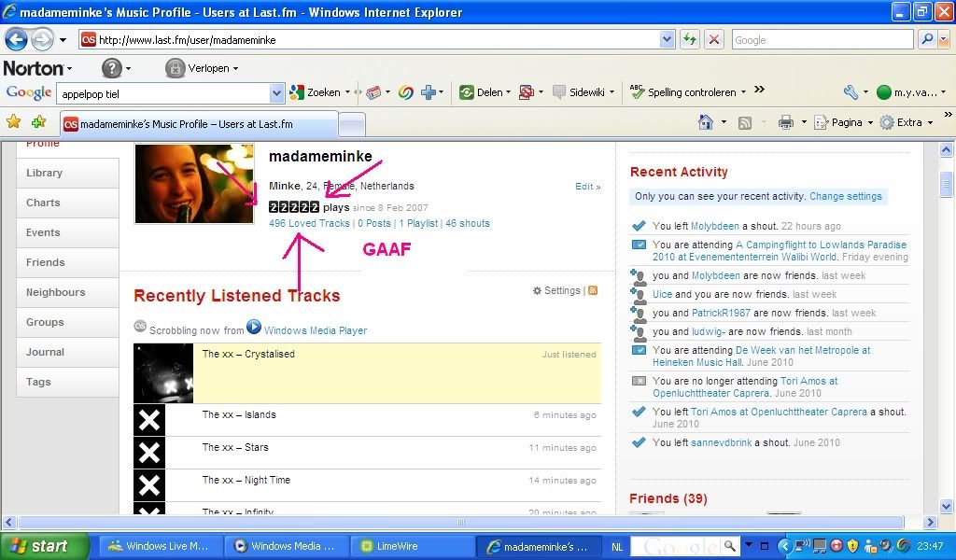Viewport: 956px width, 560px height.
Task: Click the Zoeken button on Google toolbar
Action: pyautogui.click(x=316, y=92)
